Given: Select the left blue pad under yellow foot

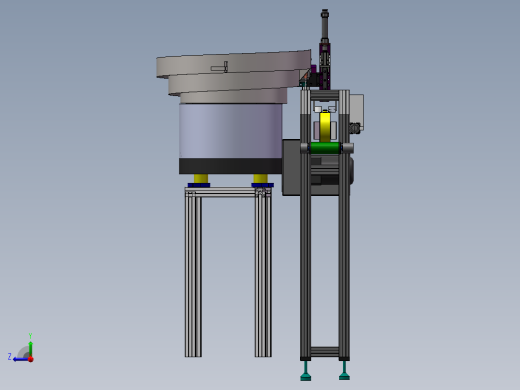Looking at the screenshot, I should [x=199, y=185].
